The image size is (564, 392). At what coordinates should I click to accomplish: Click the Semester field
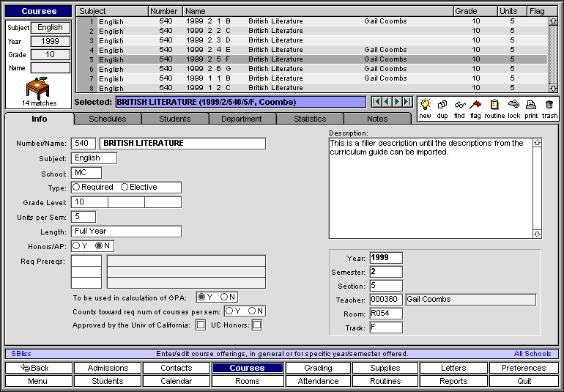[x=386, y=272]
